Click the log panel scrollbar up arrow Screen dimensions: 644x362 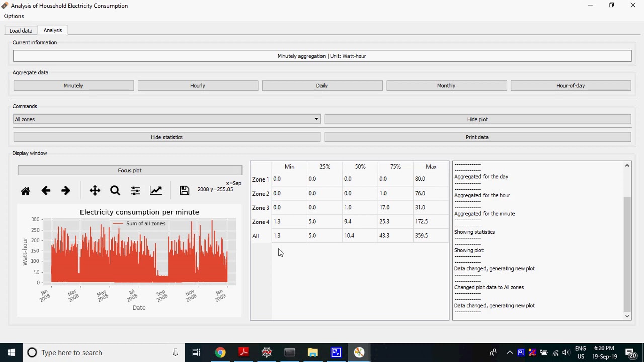[627, 166]
